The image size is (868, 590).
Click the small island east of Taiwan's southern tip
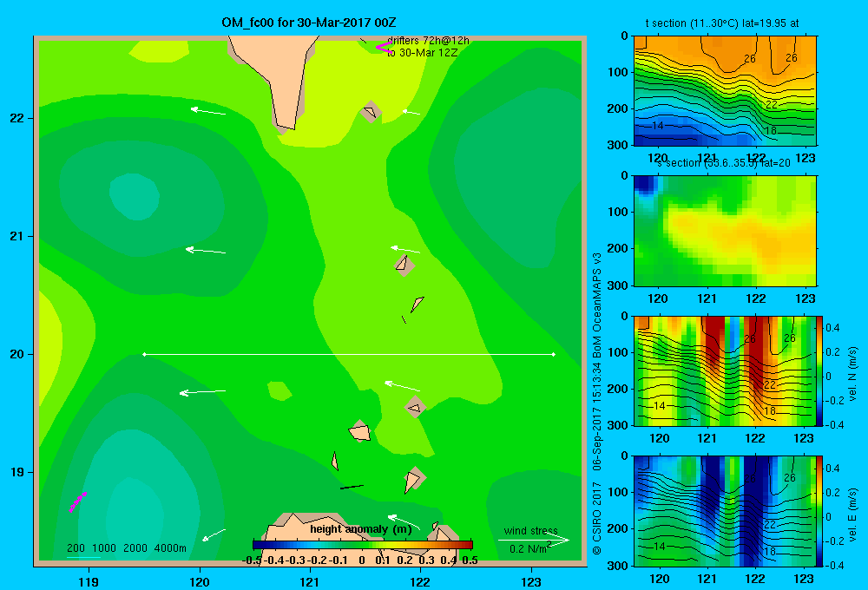click(x=371, y=112)
